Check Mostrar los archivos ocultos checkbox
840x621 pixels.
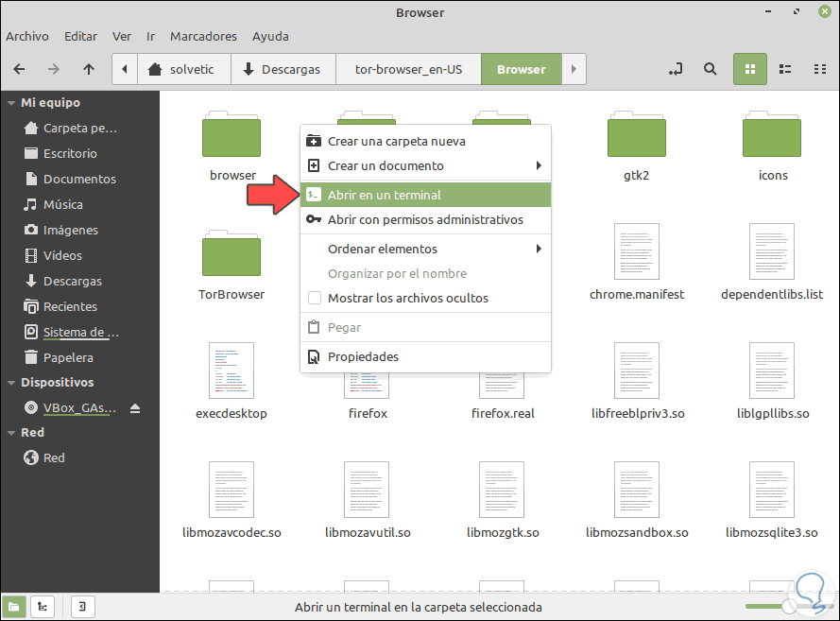click(315, 298)
